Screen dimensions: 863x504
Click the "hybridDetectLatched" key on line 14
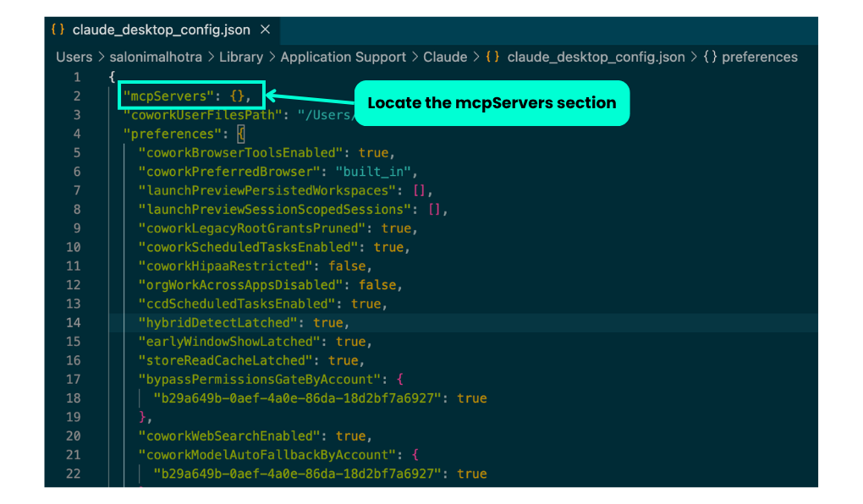(x=218, y=323)
